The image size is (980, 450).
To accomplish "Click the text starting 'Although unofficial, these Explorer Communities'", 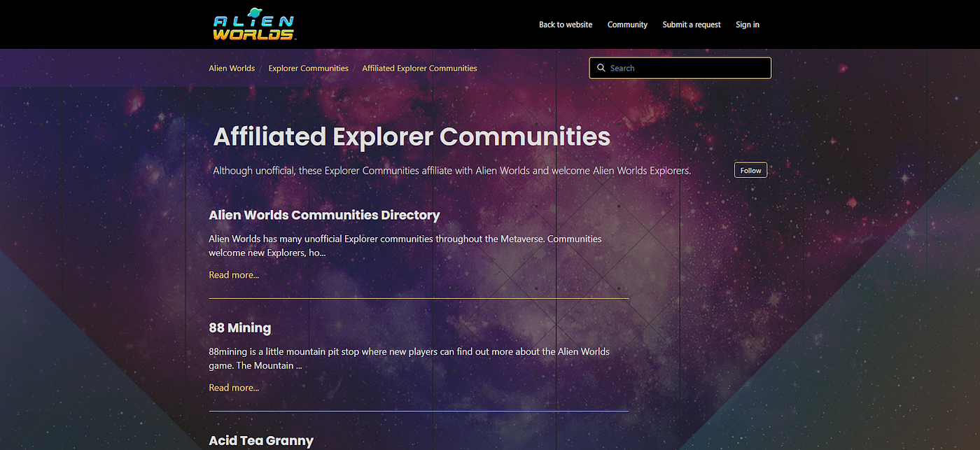I will pyautogui.click(x=451, y=170).
